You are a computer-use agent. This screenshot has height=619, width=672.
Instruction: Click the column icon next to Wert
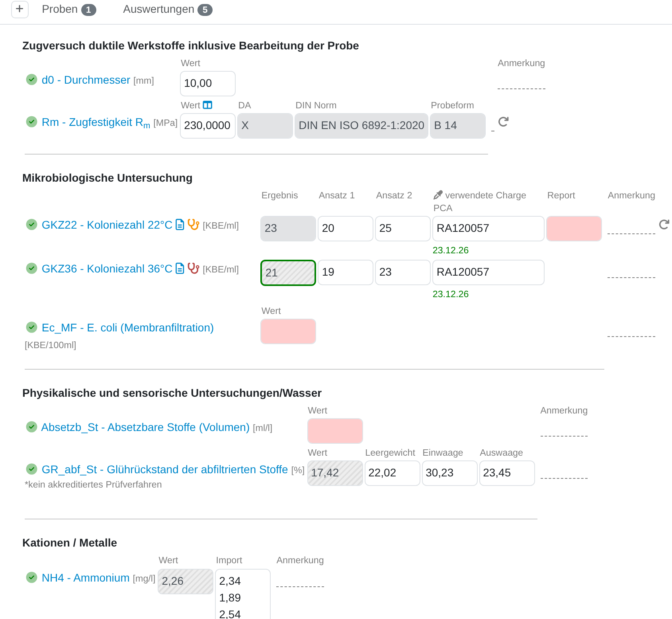207,105
